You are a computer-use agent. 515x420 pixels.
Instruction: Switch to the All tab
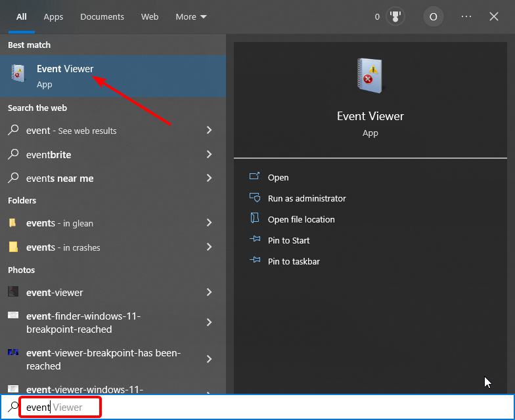pos(21,17)
